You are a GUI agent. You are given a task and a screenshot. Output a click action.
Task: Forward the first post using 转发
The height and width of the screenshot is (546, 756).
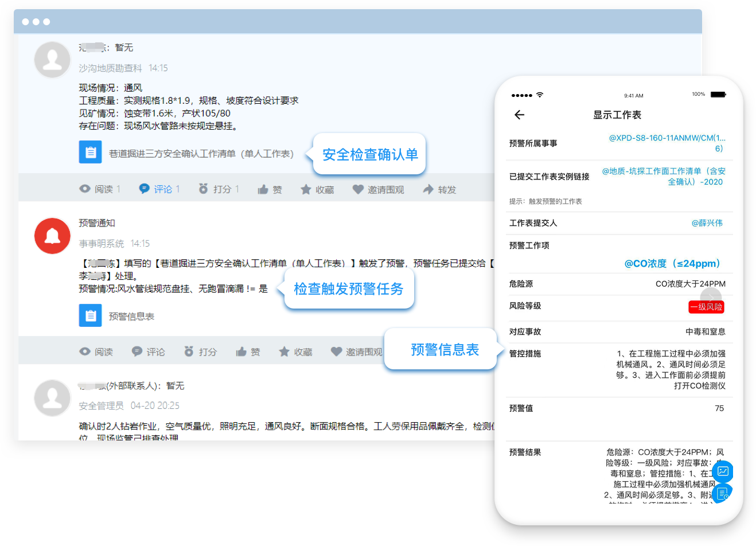pyautogui.click(x=439, y=189)
